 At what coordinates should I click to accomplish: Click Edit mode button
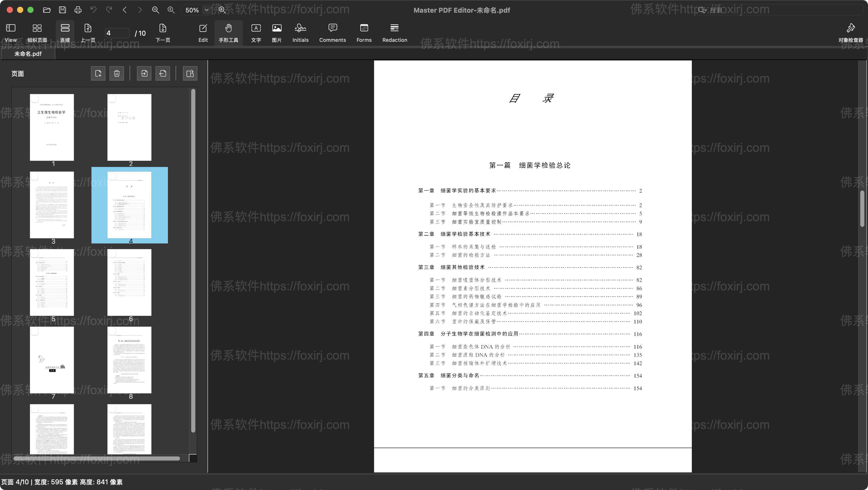tap(203, 32)
